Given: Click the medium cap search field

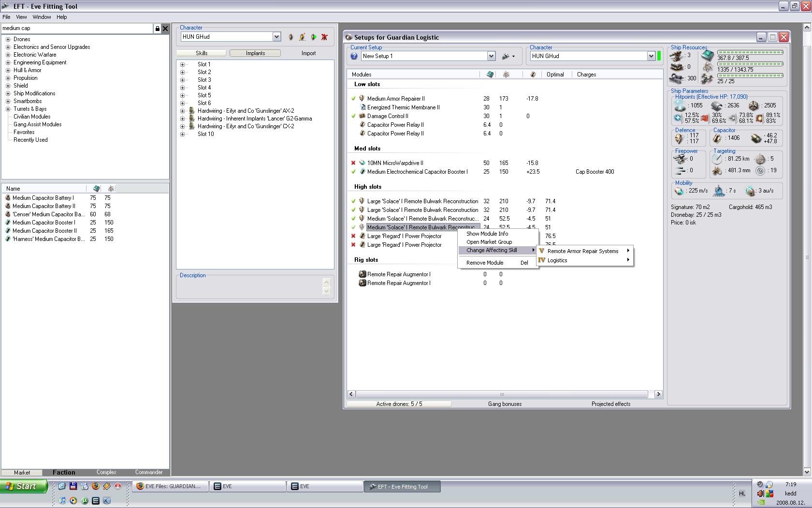Looking at the screenshot, I should (77, 29).
